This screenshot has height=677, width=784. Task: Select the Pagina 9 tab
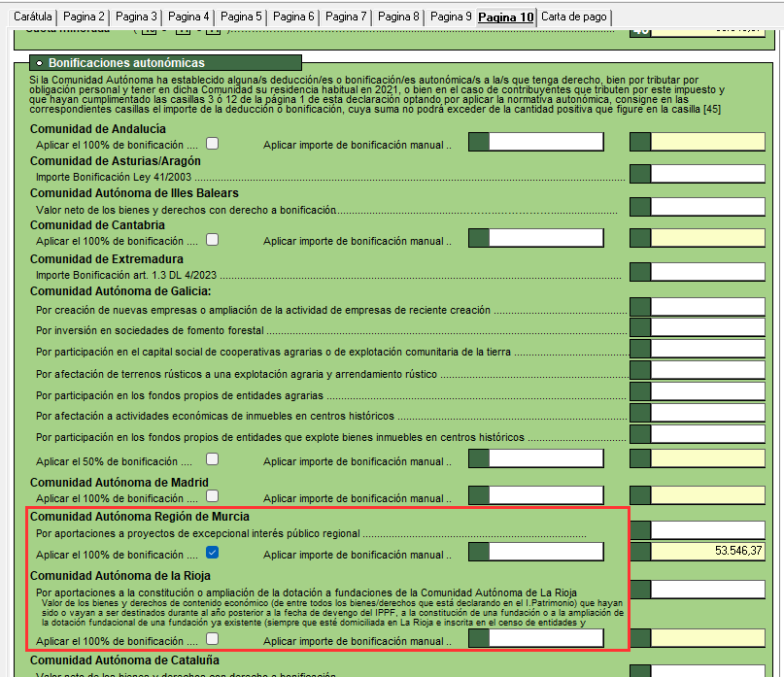(450, 17)
